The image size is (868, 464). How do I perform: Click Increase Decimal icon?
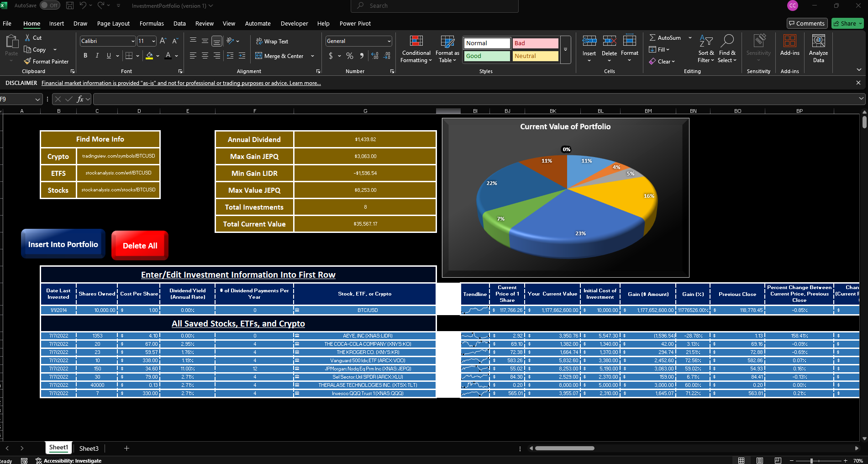(375, 55)
